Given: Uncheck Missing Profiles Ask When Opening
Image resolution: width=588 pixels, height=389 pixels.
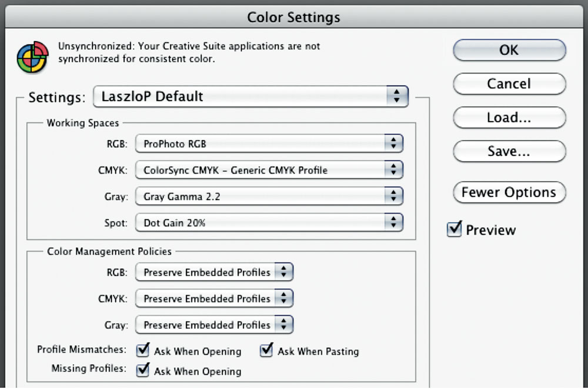Looking at the screenshot, I should point(142,370).
